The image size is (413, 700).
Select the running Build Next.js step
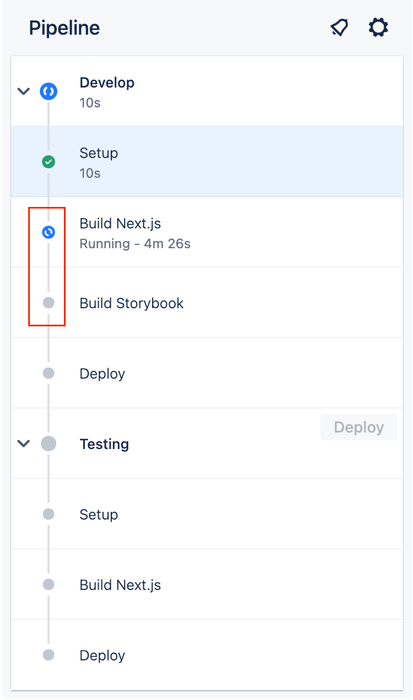tap(207, 232)
